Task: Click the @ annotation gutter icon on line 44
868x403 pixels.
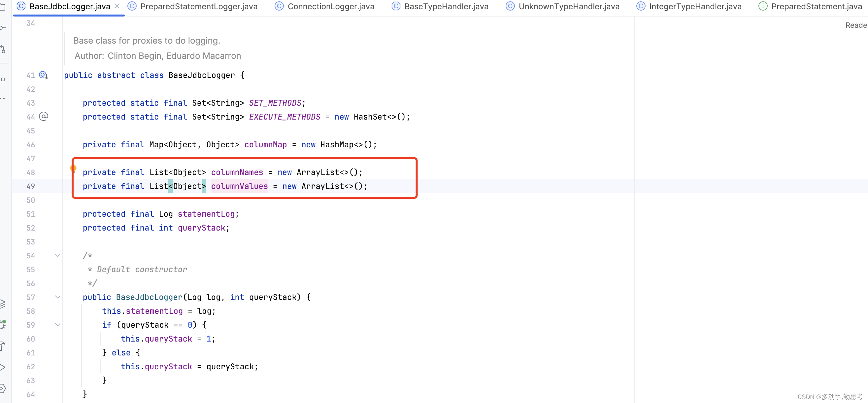Action: [x=44, y=116]
